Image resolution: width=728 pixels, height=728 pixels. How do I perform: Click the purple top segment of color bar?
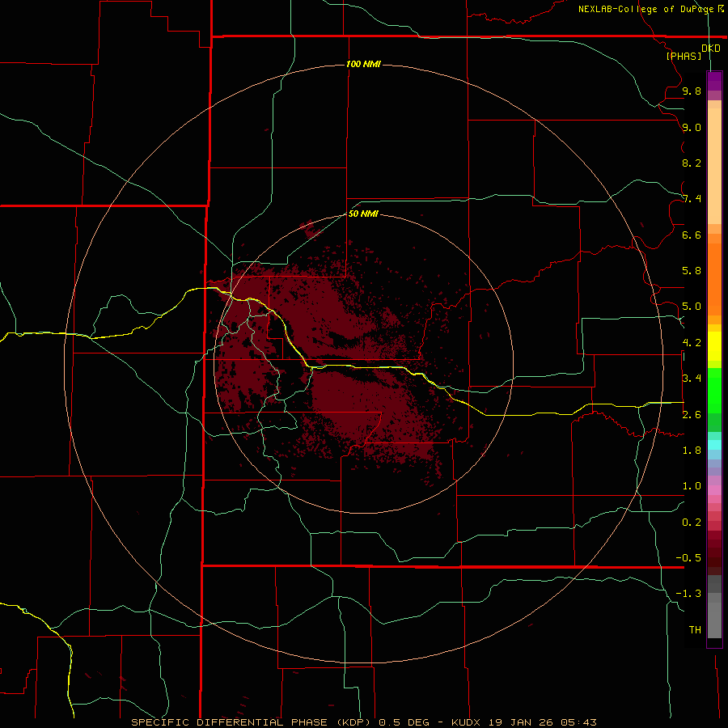[x=714, y=81]
